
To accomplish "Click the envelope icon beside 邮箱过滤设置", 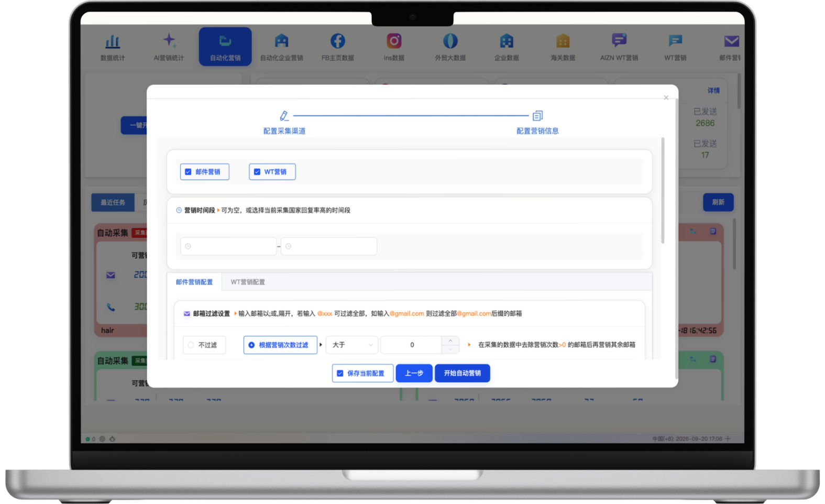I will (x=186, y=313).
